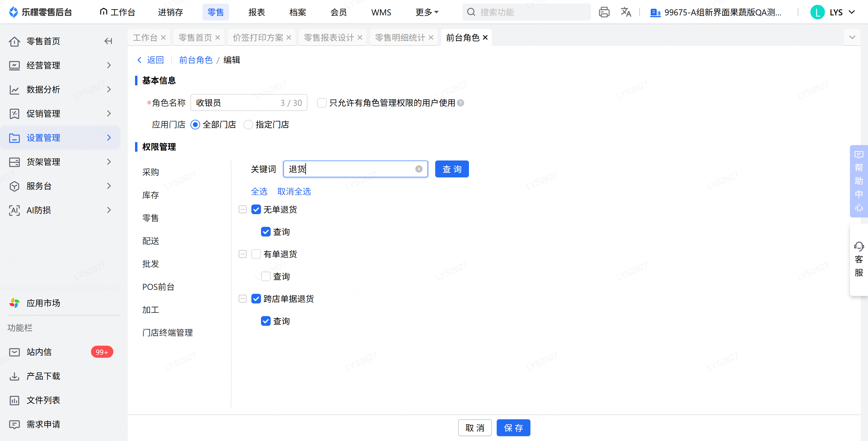Clear the keyword field with the X icon

419,169
